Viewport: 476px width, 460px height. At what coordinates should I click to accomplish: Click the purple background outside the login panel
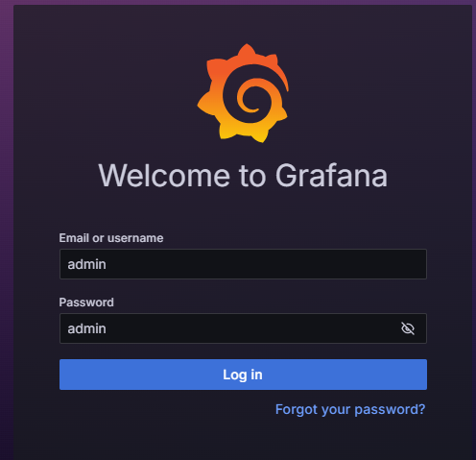[7, 224]
